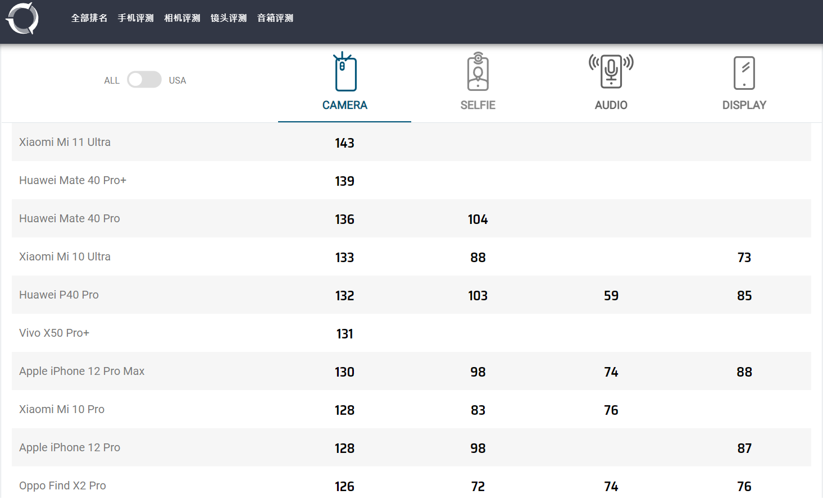Click camera score 139
The height and width of the screenshot is (504, 823).
345,181
